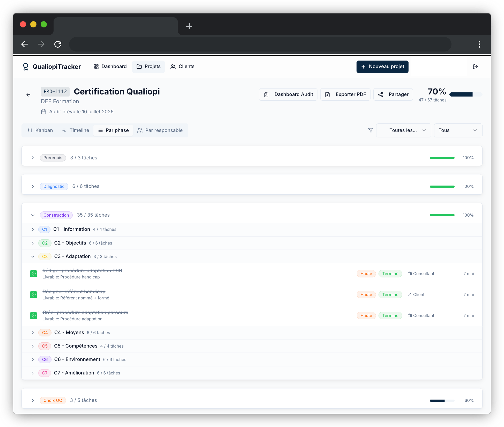
Task: Click the Nouveau projet button
Action: pyautogui.click(x=382, y=67)
